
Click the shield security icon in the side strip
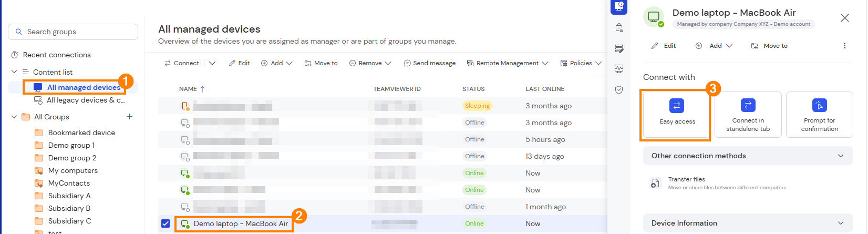(619, 90)
